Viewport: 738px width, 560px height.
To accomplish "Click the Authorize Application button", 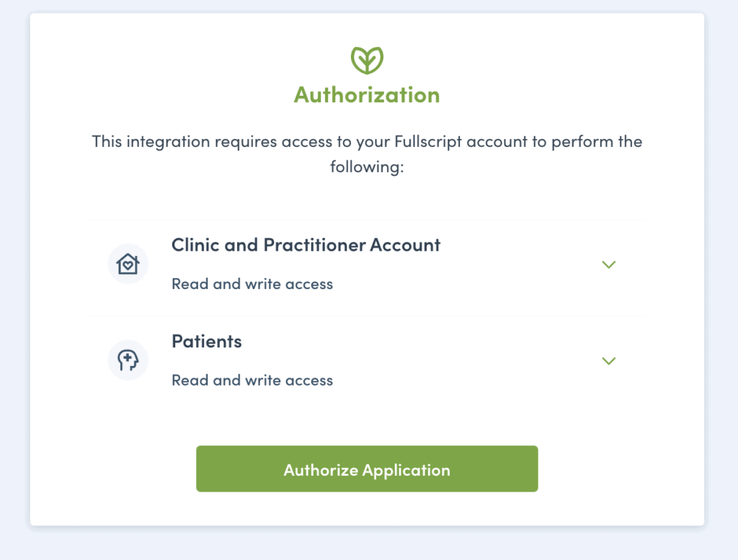I will tap(367, 468).
